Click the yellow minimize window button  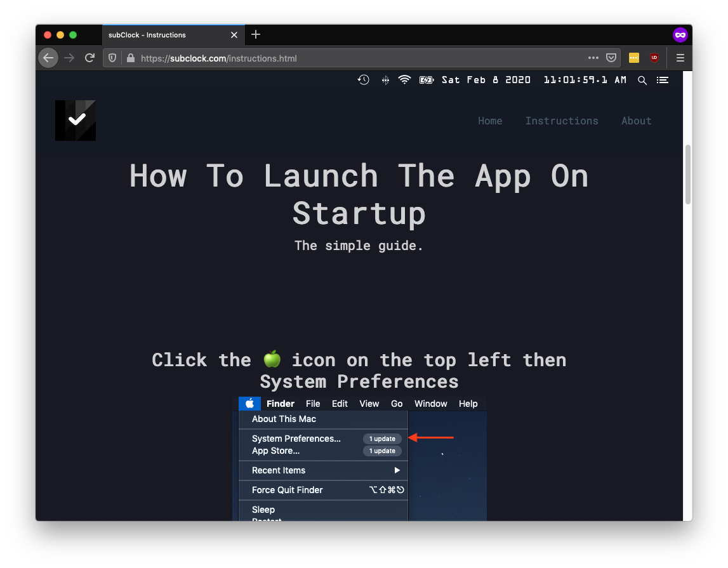pyautogui.click(x=60, y=35)
